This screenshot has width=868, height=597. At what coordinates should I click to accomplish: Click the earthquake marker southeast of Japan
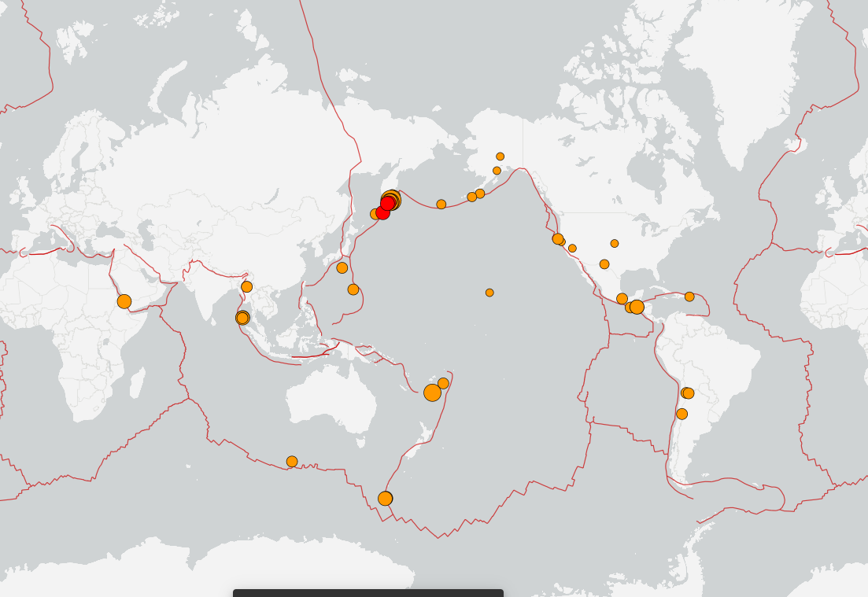[x=353, y=289]
